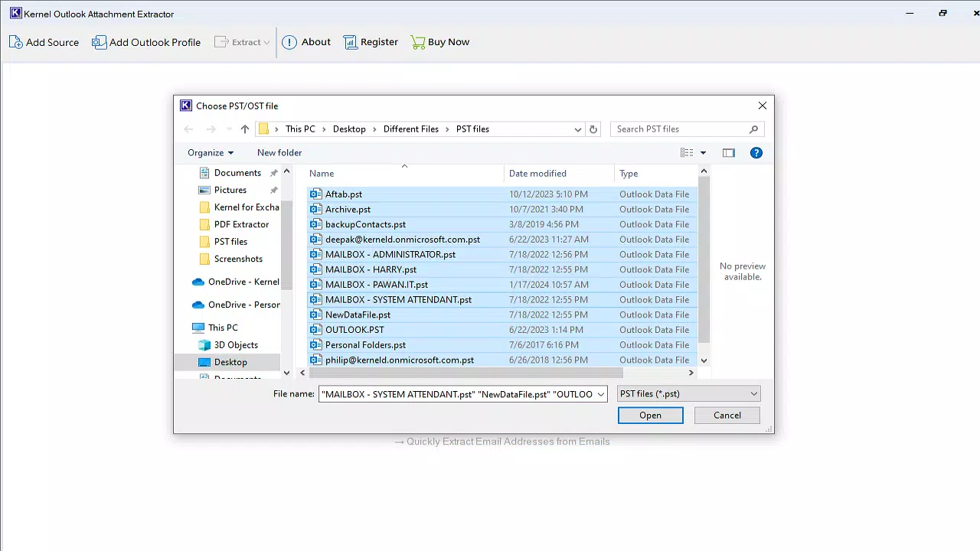Select PDF Extractor folder in navigation pane

coord(241,224)
